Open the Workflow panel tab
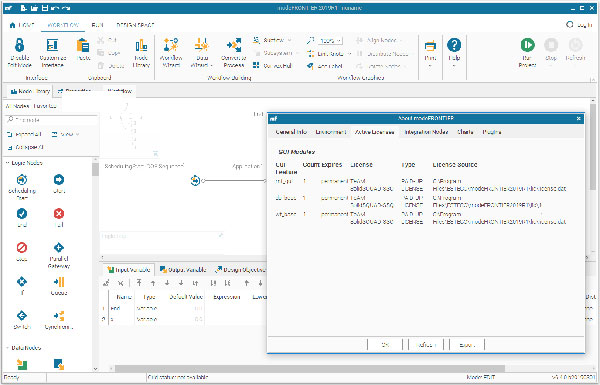This screenshot has height=385, width=600. tap(119, 91)
